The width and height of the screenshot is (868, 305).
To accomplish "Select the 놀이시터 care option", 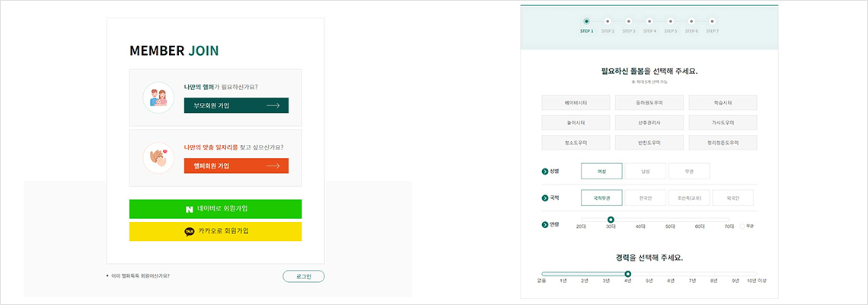I will pyautogui.click(x=576, y=123).
